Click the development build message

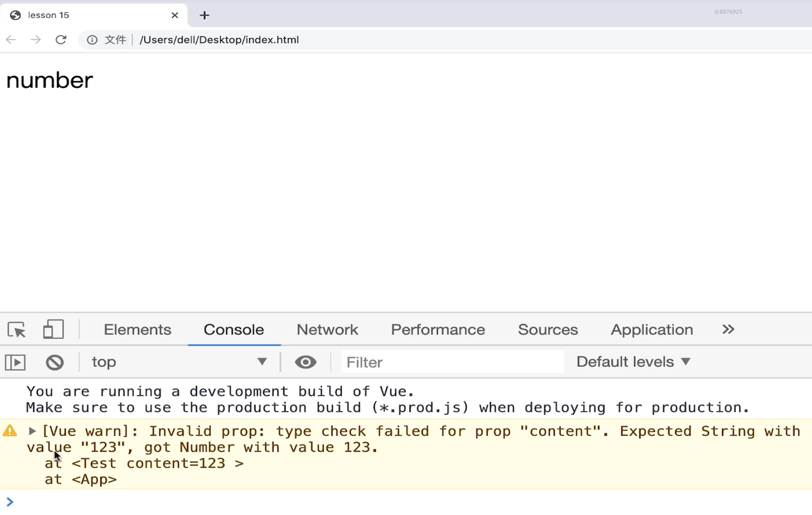387,399
